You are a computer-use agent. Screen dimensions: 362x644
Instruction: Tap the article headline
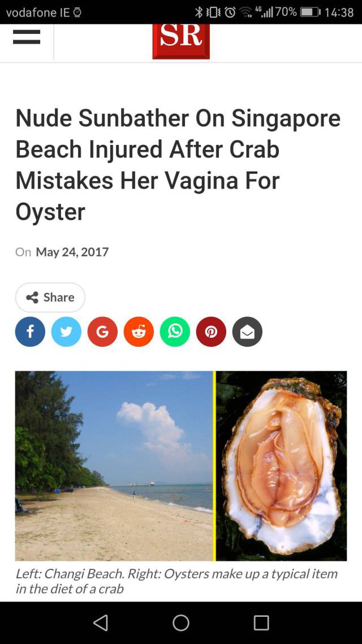[x=178, y=165]
